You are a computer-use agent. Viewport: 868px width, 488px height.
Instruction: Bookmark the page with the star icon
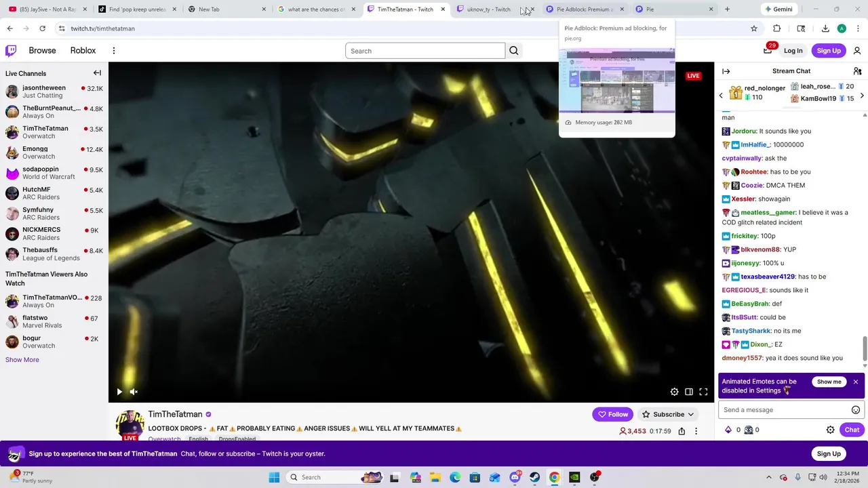coord(753,28)
